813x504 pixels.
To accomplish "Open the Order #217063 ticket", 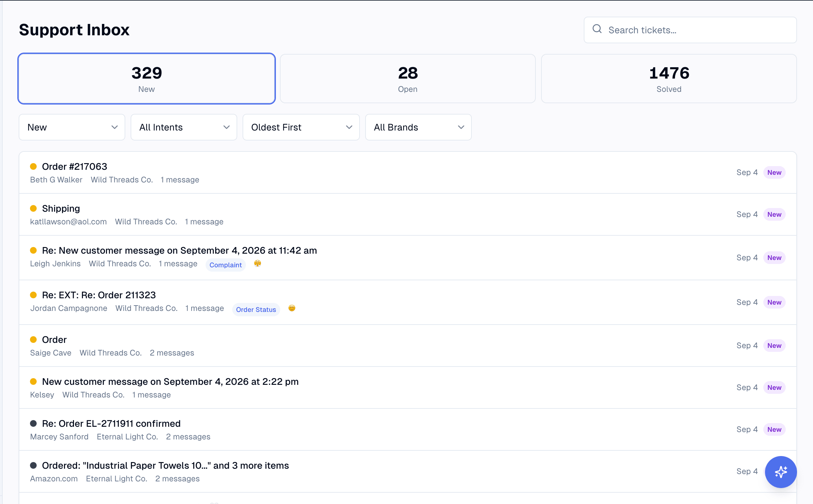I will coord(407,173).
